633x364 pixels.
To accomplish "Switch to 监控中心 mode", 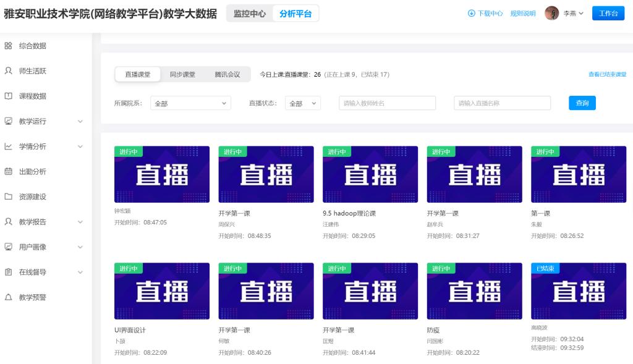I will (250, 14).
